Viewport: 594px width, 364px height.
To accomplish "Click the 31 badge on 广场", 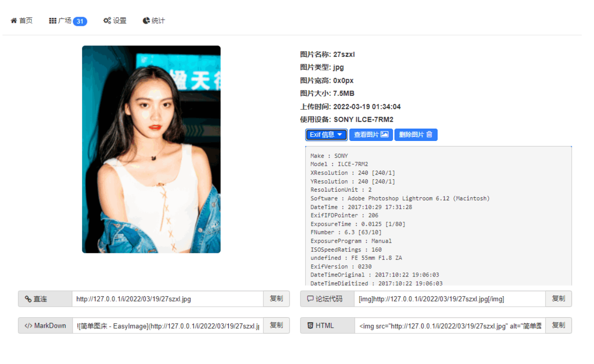I will point(80,21).
